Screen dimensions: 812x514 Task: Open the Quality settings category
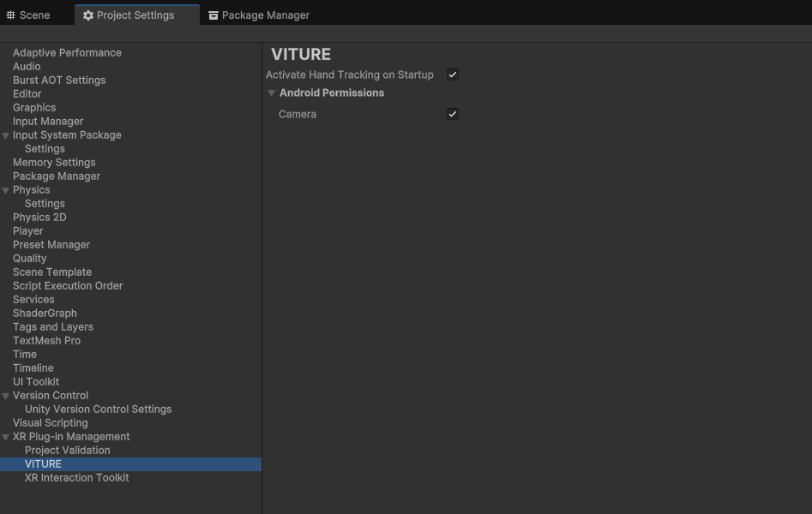(29, 259)
